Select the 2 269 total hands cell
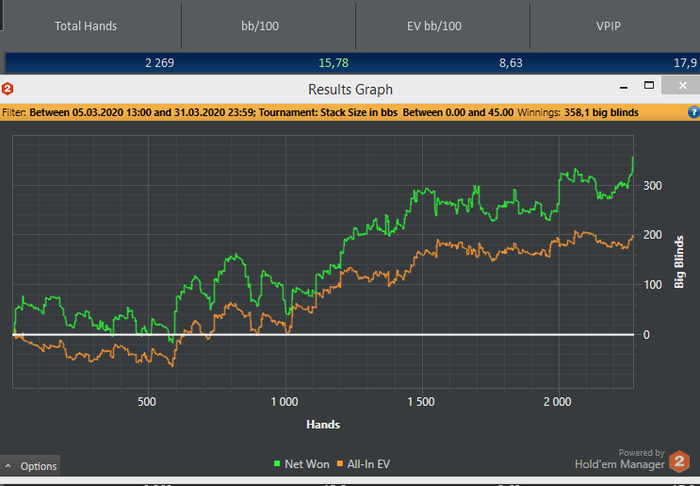Screen dimensions: 700x486 coord(159,63)
